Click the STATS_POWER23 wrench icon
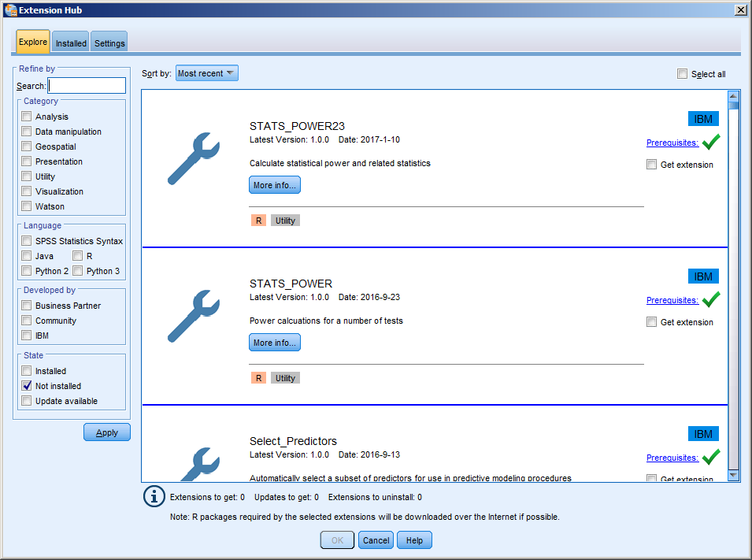Viewport: 752px width, 560px height. tap(194, 158)
